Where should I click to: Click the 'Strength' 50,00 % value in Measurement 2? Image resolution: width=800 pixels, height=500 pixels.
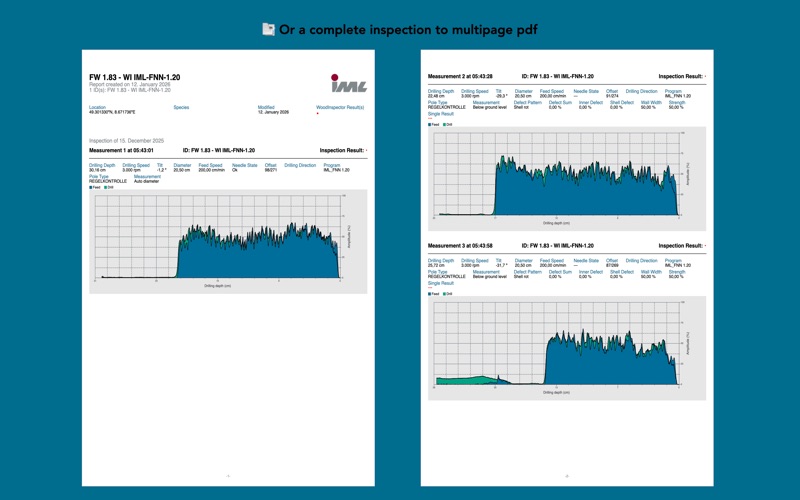(x=676, y=107)
